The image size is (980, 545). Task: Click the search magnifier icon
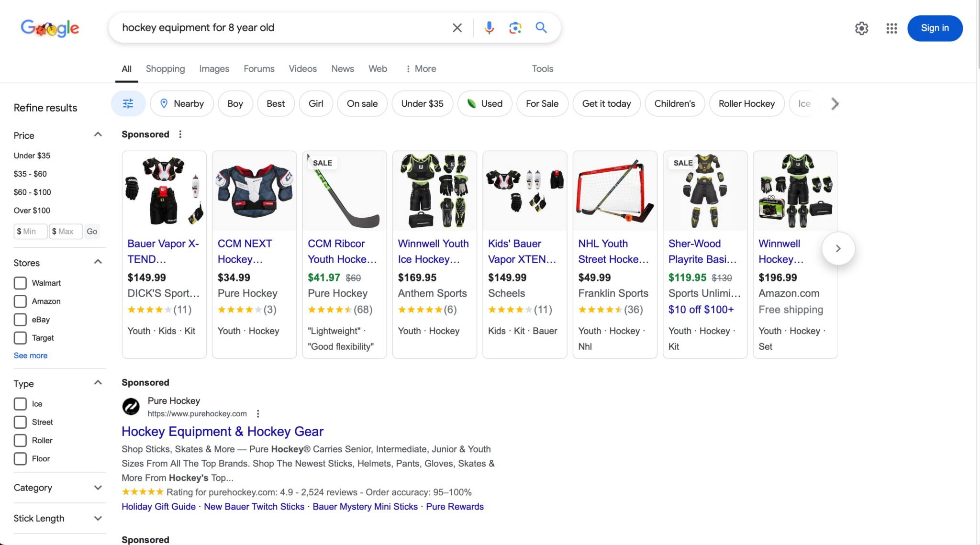coord(541,28)
